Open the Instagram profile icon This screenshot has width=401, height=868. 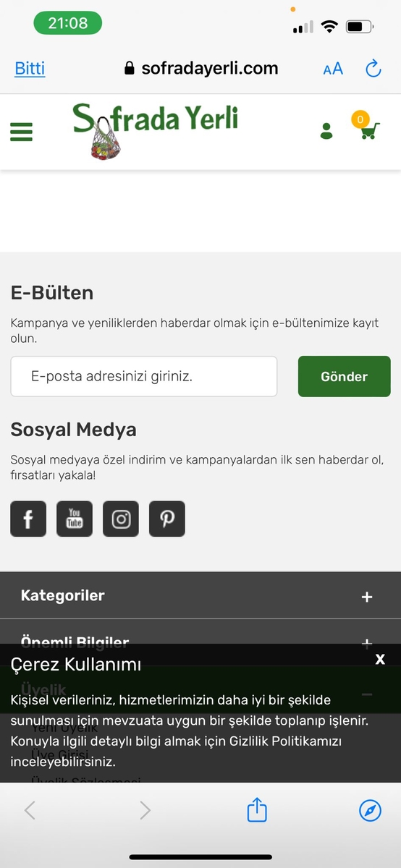click(x=121, y=519)
